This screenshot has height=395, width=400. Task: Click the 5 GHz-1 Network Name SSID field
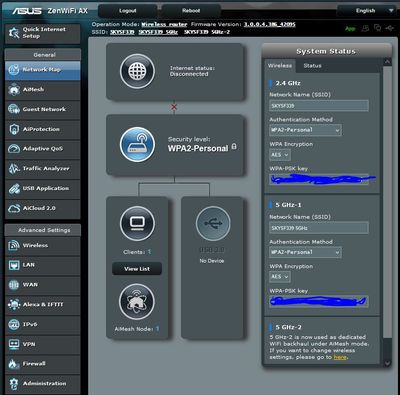[319, 228]
